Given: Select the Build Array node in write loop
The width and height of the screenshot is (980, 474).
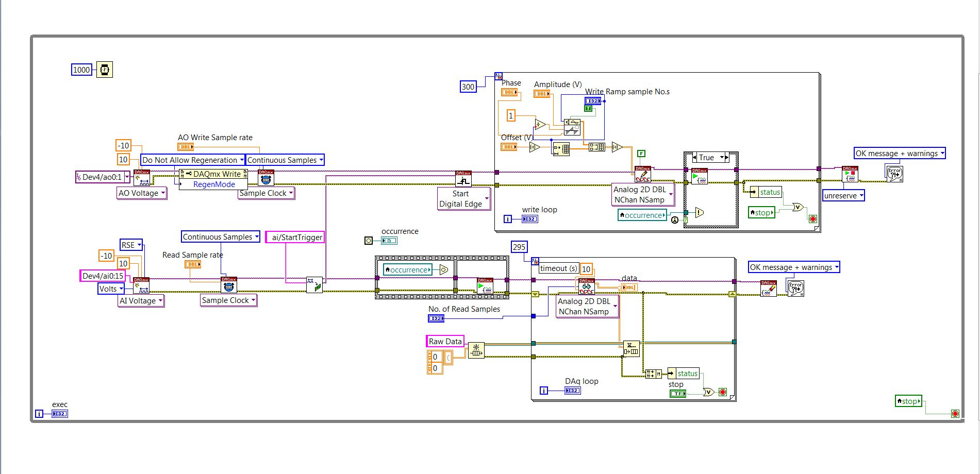Looking at the screenshot, I should pos(597,147).
